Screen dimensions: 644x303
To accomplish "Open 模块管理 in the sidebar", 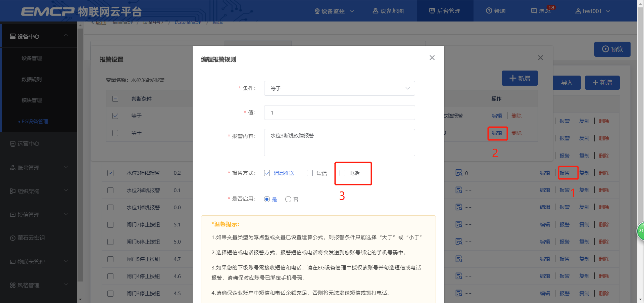I will click(32, 100).
